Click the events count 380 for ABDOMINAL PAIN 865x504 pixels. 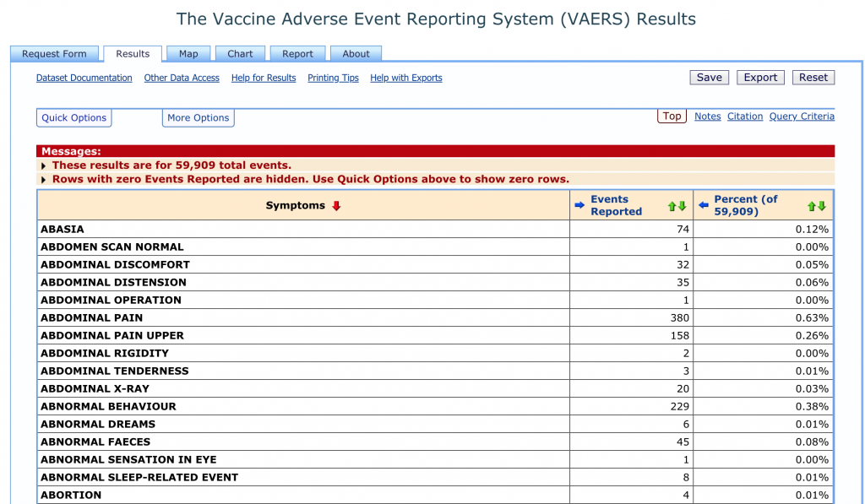pos(680,317)
